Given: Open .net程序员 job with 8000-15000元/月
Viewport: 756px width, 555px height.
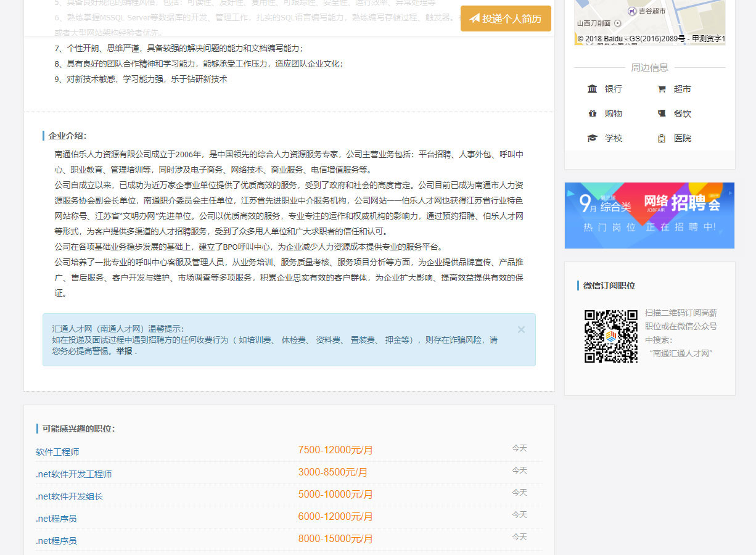Looking at the screenshot, I should coord(56,541).
